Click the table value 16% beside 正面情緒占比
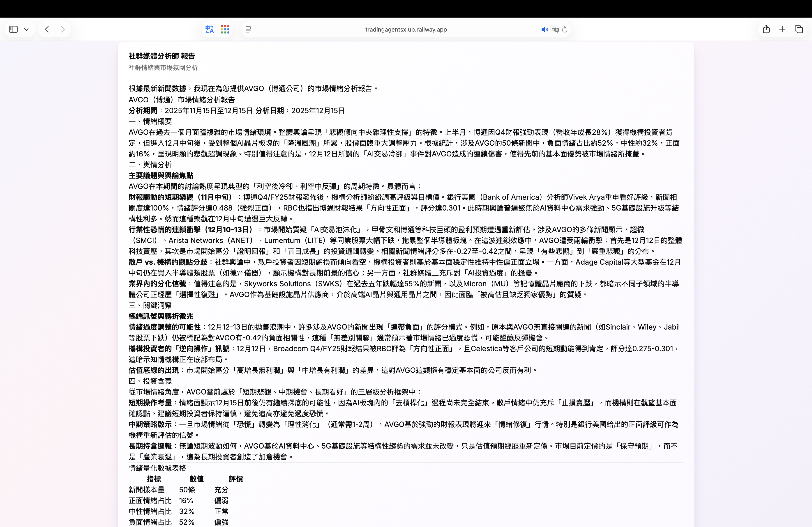Screen dimensions: 812x527 186,501
